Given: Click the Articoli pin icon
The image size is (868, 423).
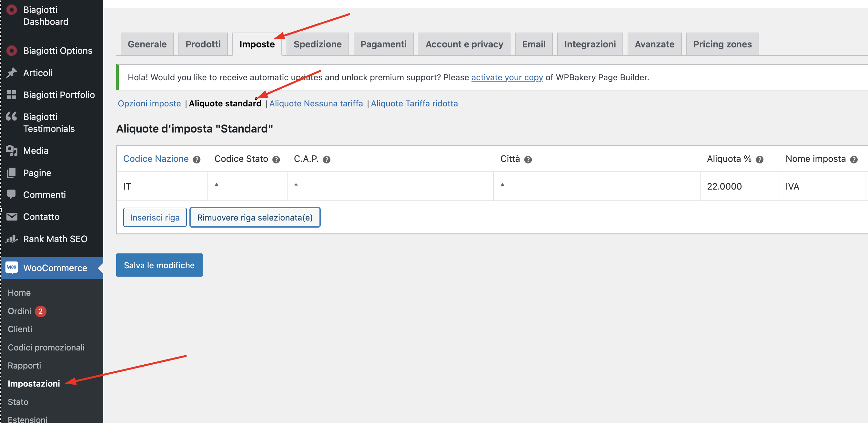Looking at the screenshot, I should click(12, 73).
